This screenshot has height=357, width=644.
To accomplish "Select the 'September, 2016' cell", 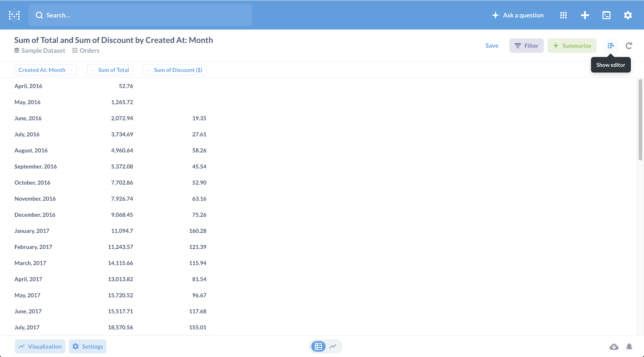I will [36, 166].
